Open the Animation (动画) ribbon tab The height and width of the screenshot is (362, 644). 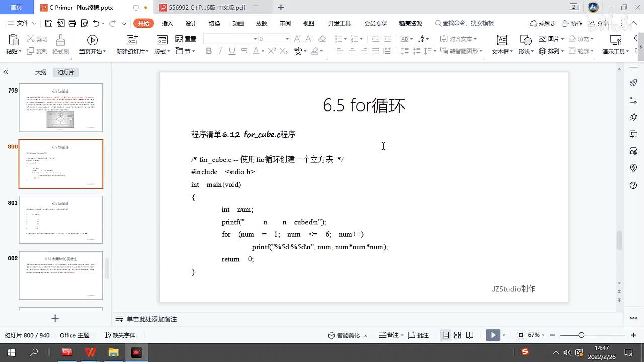(x=238, y=23)
